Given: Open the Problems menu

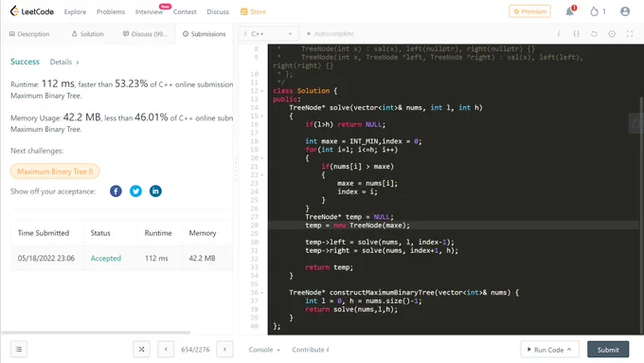Looking at the screenshot, I should tap(111, 12).
